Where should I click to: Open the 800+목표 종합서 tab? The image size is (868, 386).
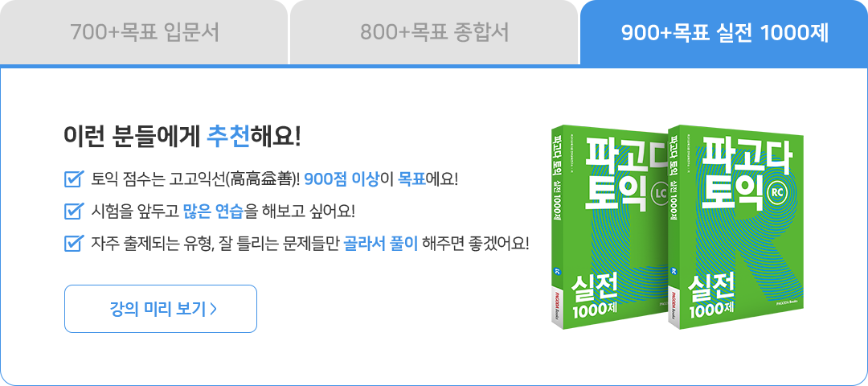[x=434, y=33]
